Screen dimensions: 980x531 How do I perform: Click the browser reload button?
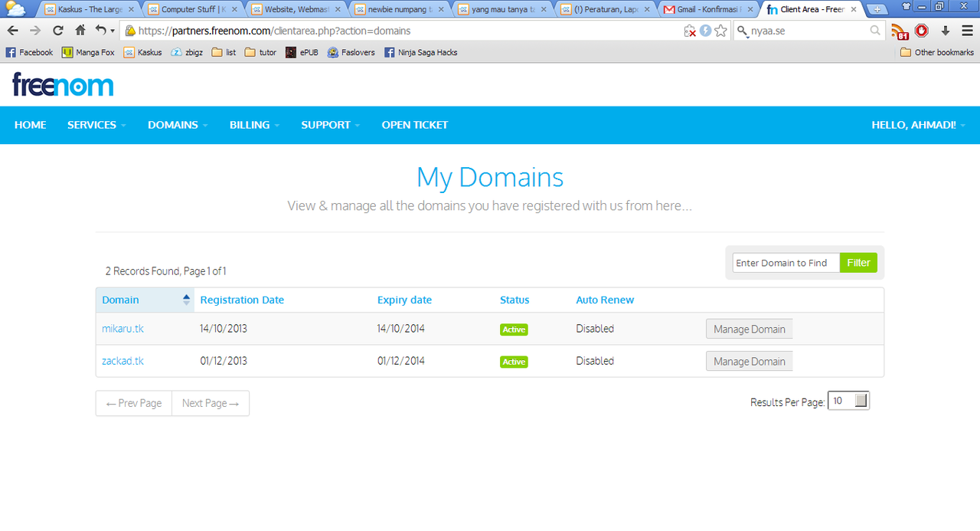[58, 31]
